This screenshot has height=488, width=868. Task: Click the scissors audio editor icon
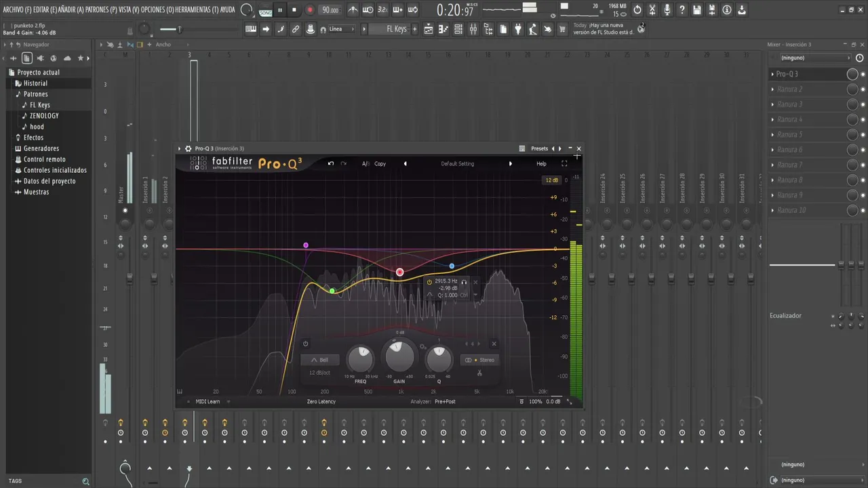652,10
